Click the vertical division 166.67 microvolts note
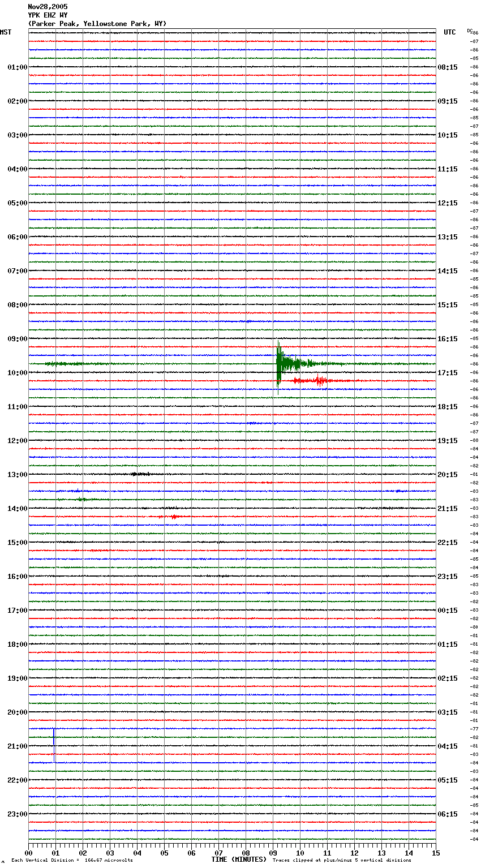Image resolution: width=481 pixels, height=868 pixels. [72, 860]
